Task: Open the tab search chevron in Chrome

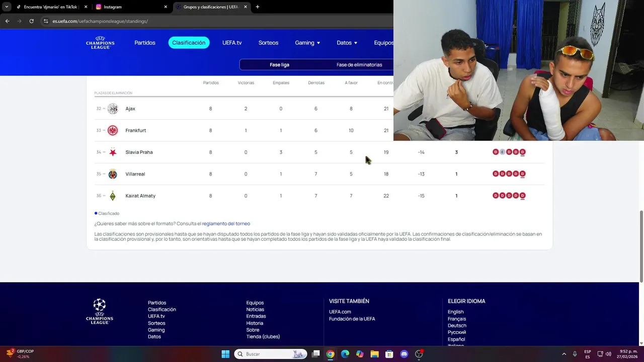Action: pyautogui.click(x=7, y=7)
